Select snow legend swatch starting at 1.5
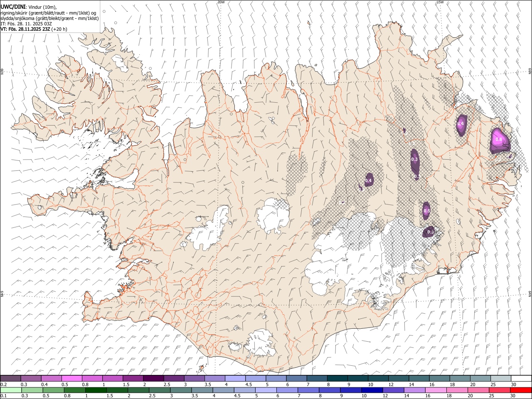This screenshot has width=532, height=399. coord(133,379)
